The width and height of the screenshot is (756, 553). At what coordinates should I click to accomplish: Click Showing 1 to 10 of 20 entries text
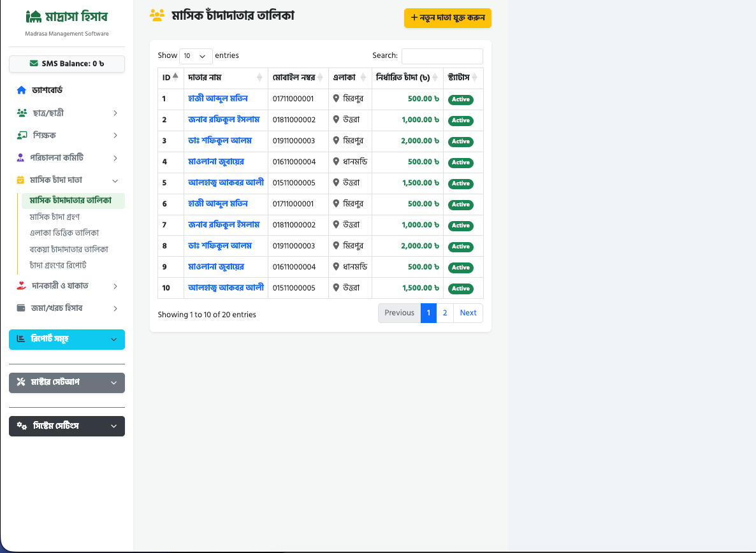coord(207,315)
